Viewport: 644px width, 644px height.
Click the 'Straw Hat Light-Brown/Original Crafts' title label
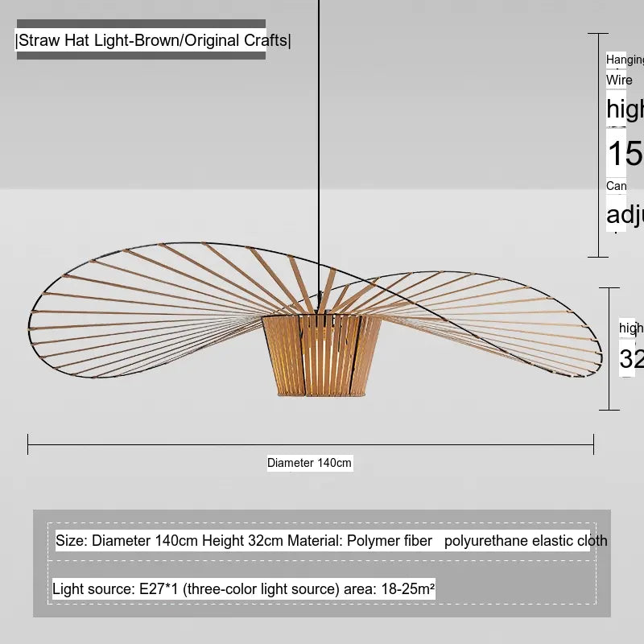click(x=153, y=41)
